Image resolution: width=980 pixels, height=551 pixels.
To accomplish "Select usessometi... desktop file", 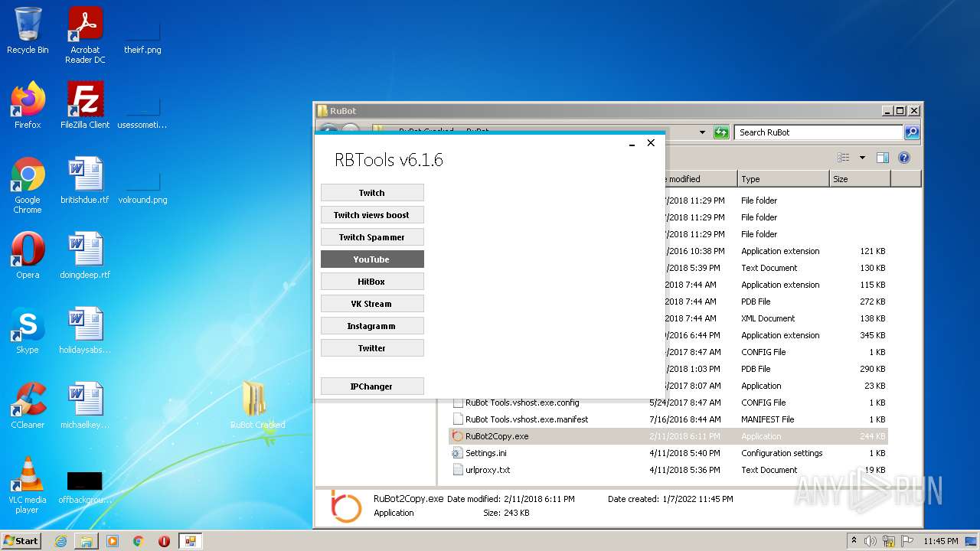I will [x=142, y=112].
